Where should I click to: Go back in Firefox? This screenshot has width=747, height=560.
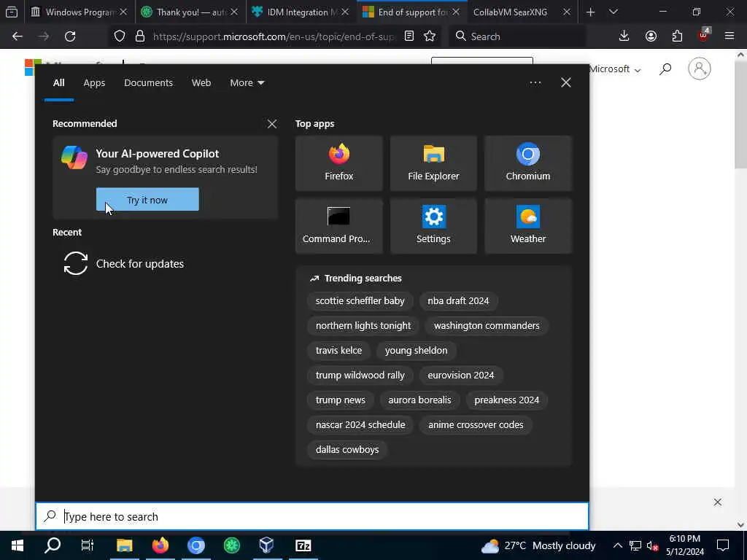(x=18, y=36)
